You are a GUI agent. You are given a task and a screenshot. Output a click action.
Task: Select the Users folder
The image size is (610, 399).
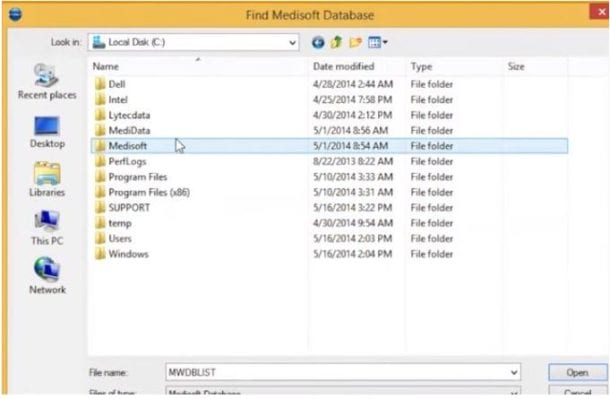tap(120, 238)
